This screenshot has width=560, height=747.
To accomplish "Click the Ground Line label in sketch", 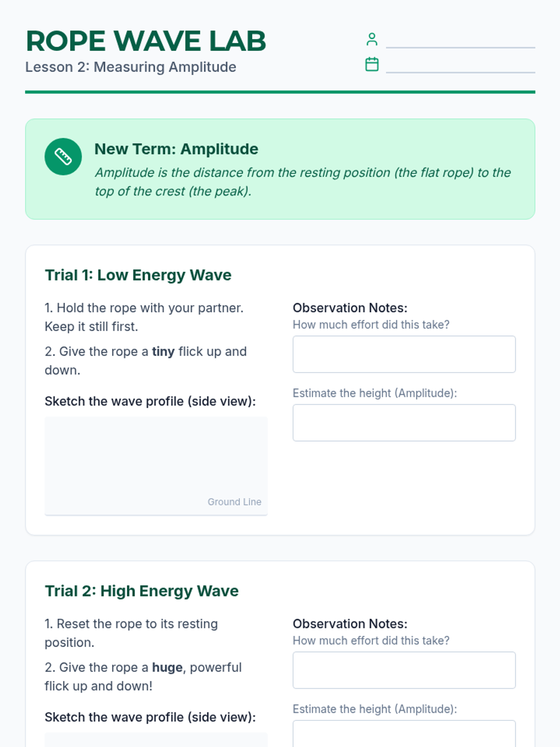I will click(x=234, y=502).
